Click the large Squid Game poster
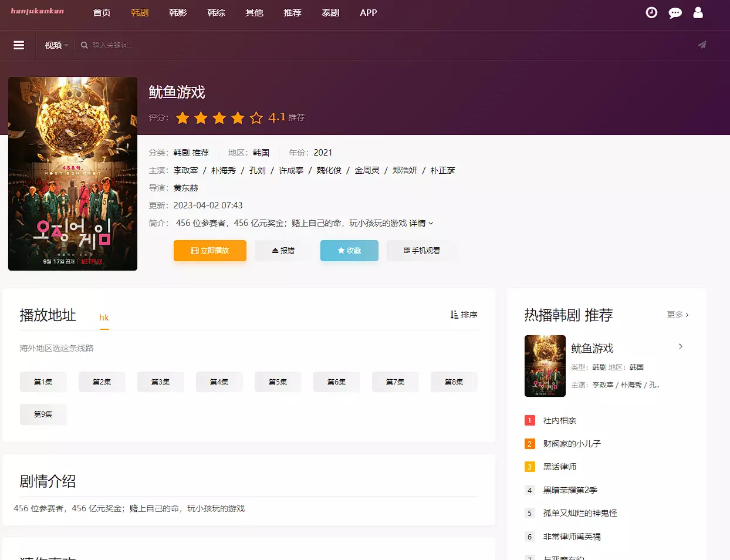 (73, 174)
